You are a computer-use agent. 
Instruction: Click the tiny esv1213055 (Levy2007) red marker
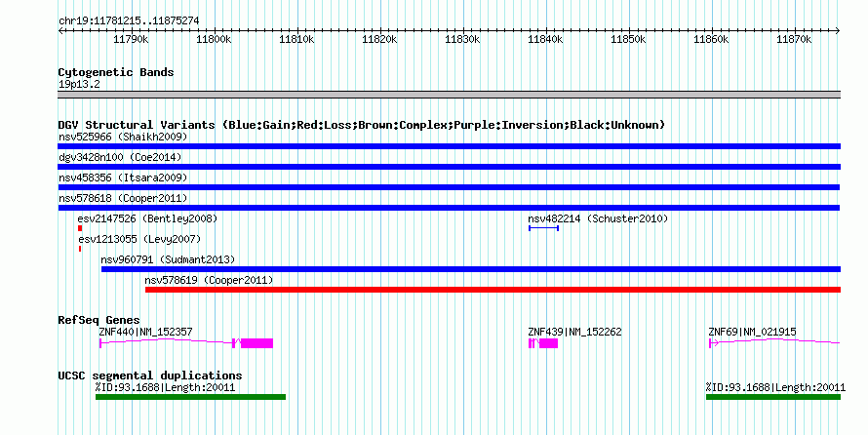[x=80, y=249]
